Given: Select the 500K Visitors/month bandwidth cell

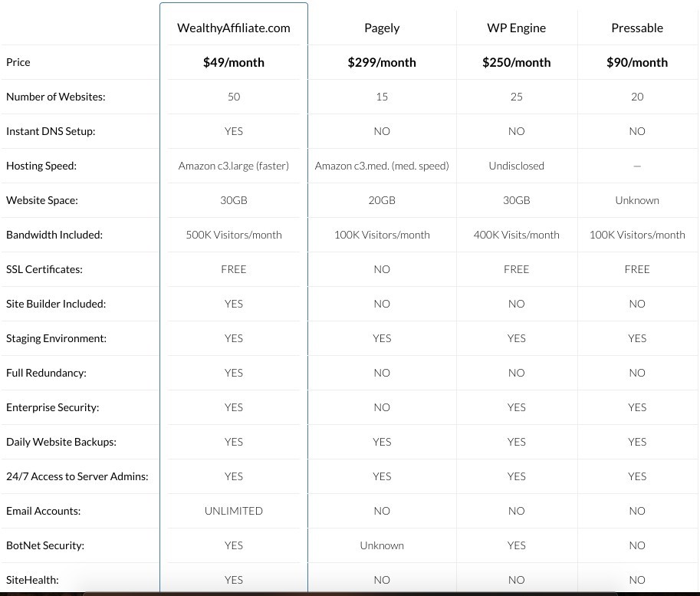Looking at the screenshot, I should [234, 235].
